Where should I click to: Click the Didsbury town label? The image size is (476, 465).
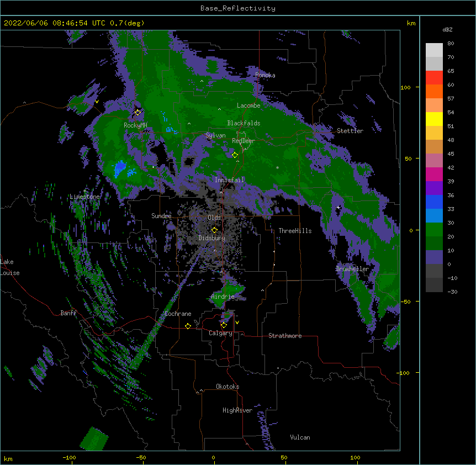(212, 238)
